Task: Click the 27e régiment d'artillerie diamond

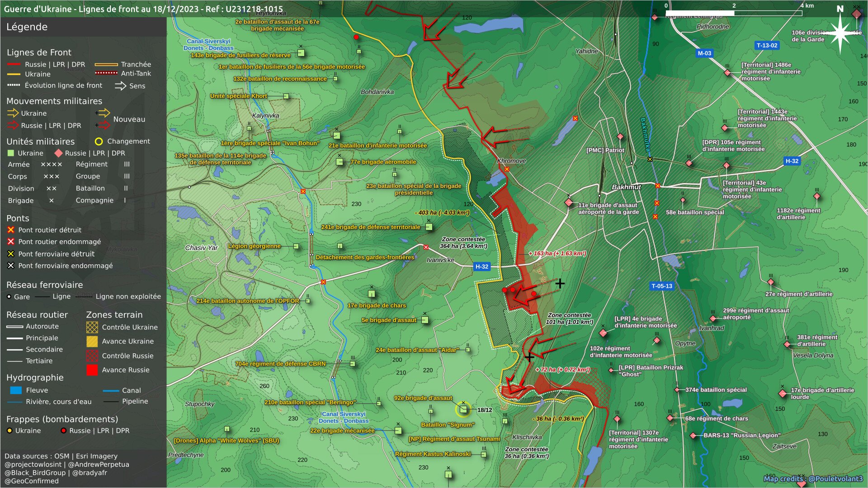Action: (771, 282)
